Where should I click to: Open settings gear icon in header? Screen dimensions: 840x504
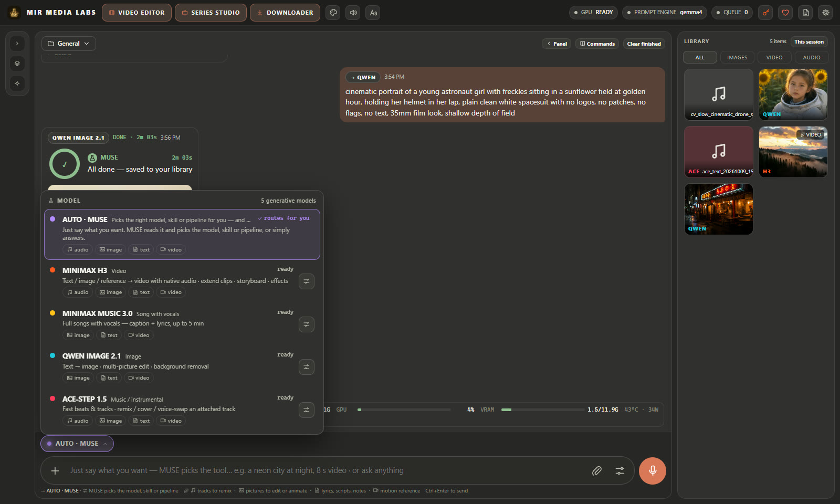pos(826,13)
